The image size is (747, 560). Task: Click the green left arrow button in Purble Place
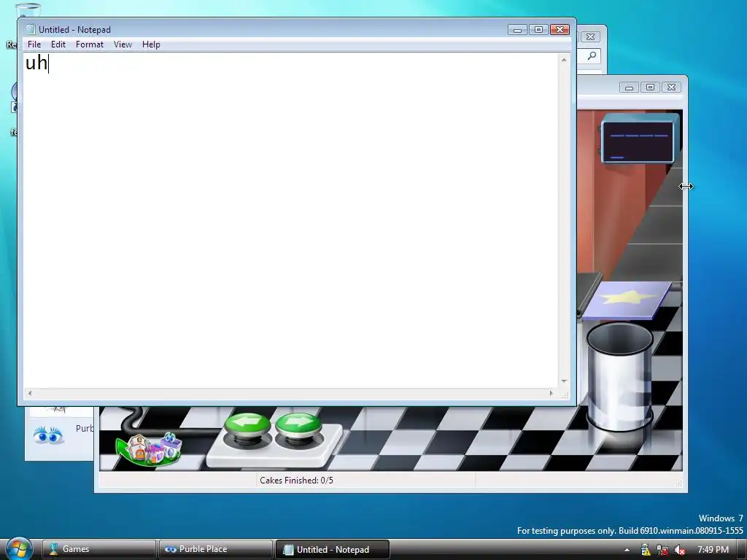tap(247, 425)
